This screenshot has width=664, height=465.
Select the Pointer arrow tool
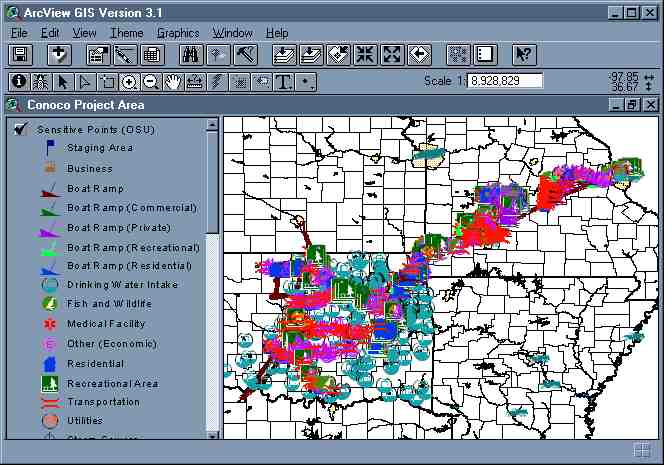coord(63,82)
